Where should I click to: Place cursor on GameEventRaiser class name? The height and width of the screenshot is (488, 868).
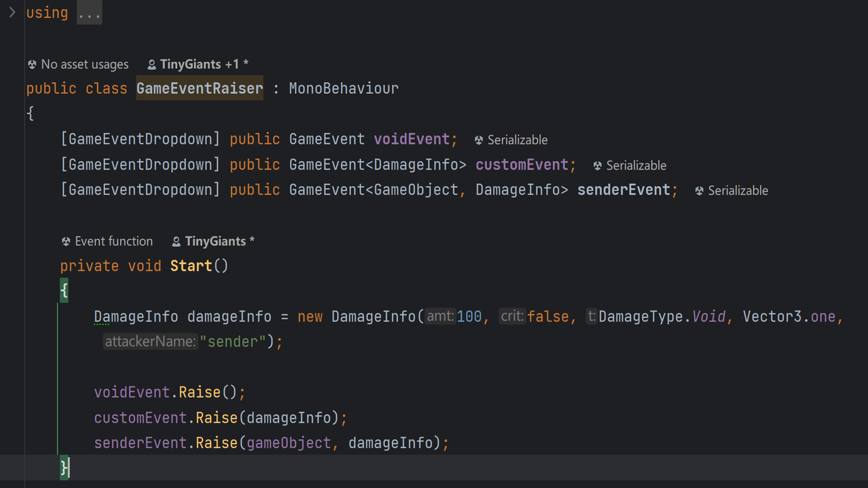[x=199, y=89]
